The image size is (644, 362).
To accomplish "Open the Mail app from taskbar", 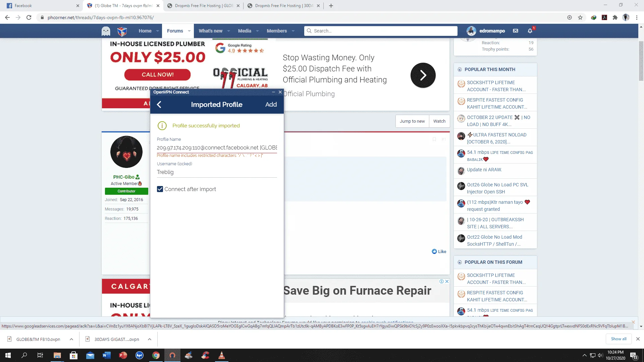I will (90, 355).
